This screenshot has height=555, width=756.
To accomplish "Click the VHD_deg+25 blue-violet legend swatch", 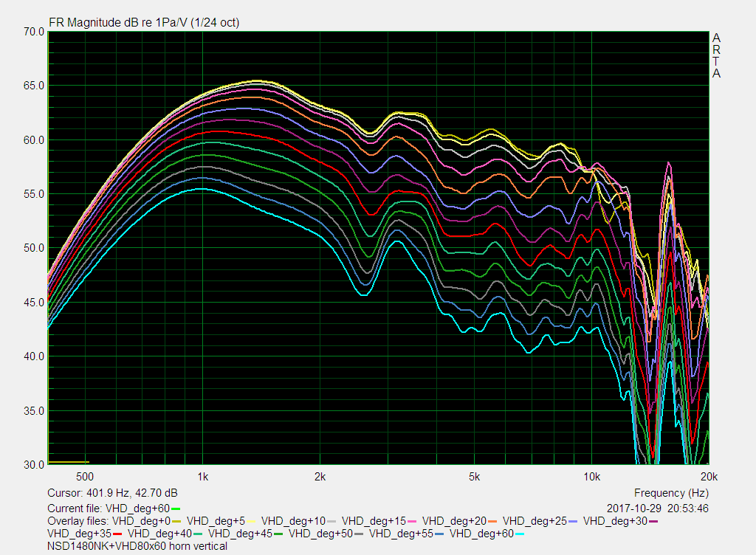I will coord(573,522).
